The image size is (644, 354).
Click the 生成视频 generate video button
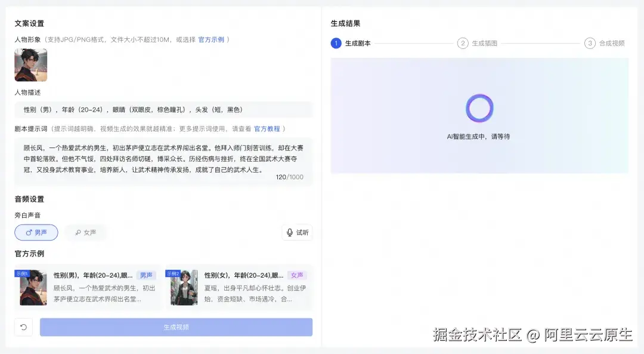coord(175,327)
